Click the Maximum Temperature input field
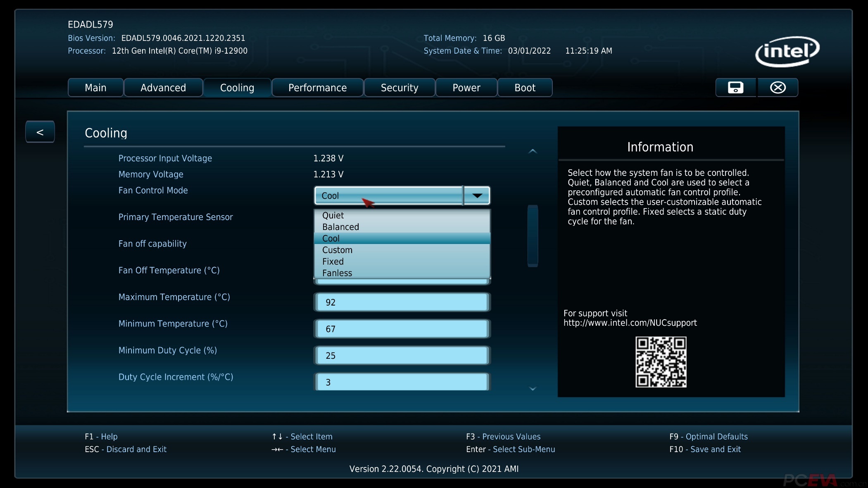The height and width of the screenshot is (488, 868). (x=402, y=302)
